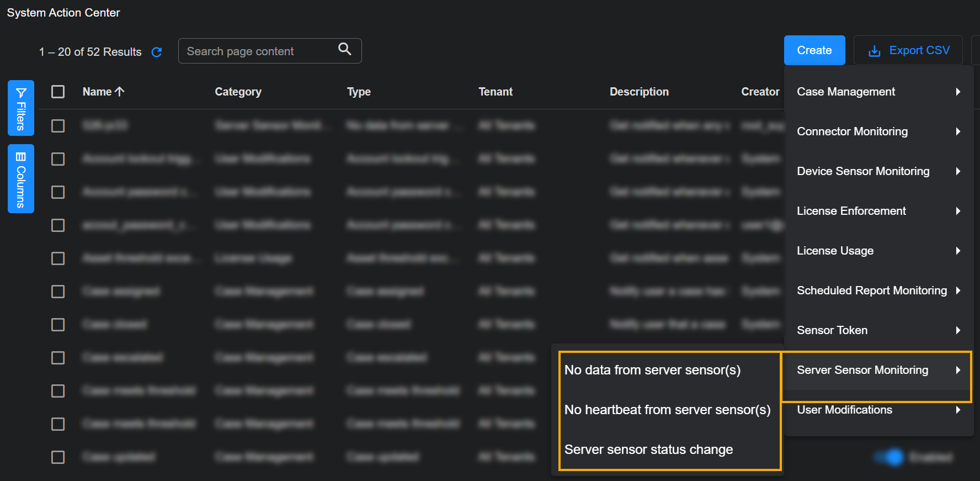The width and height of the screenshot is (980, 481).
Task: Focus the Search page content field
Action: point(259,51)
